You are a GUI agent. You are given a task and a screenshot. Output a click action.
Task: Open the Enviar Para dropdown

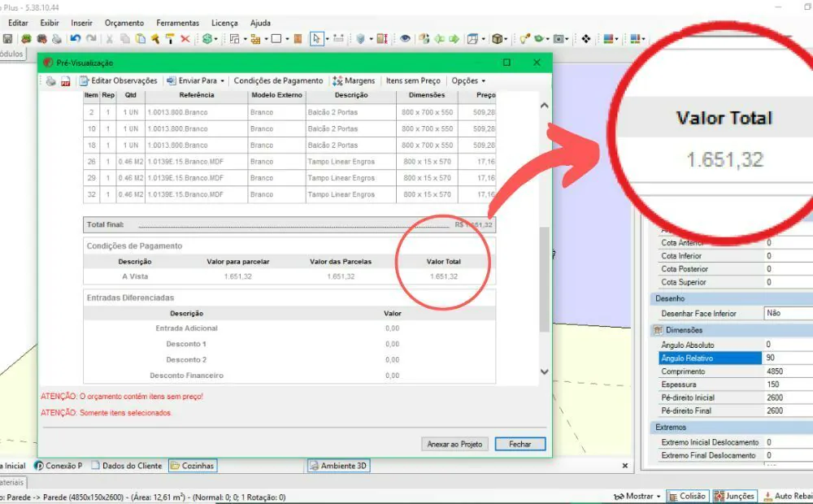pos(195,81)
